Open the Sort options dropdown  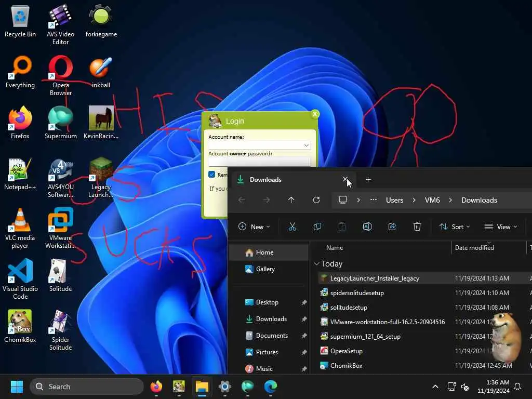tap(455, 227)
